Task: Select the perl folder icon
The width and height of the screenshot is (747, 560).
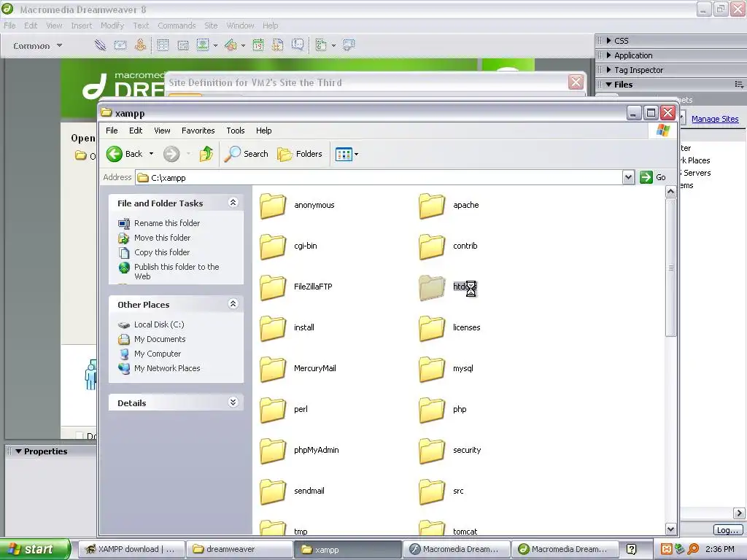Action: click(273, 410)
